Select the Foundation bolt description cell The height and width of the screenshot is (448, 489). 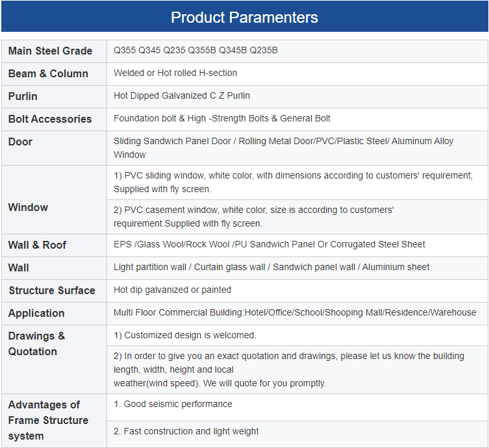click(x=222, y=118)
